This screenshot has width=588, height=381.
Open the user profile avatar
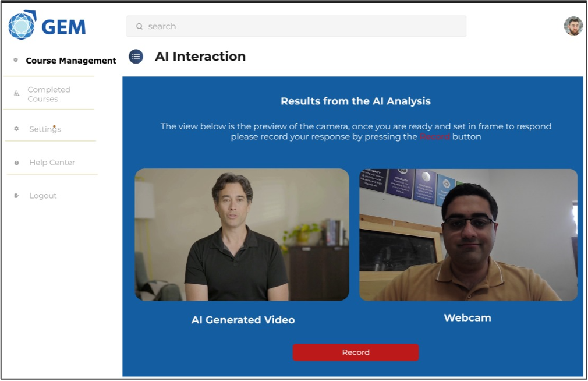pos(573,26)
